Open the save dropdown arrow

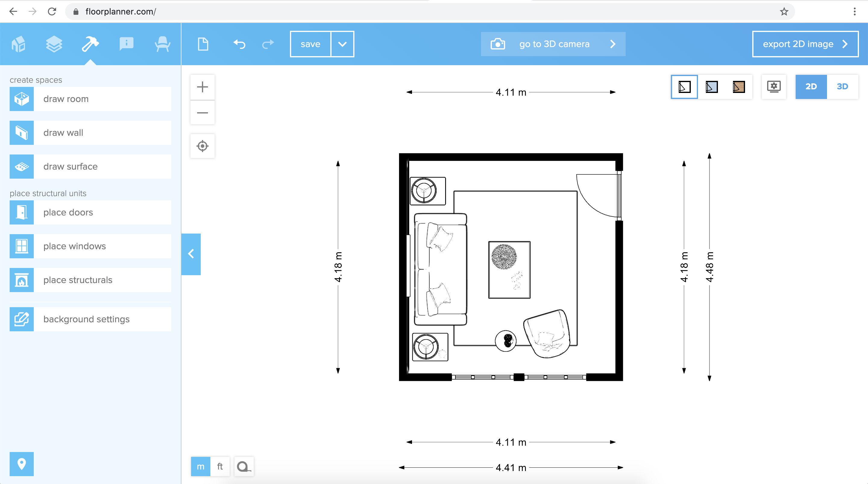[x=342, y=44]
